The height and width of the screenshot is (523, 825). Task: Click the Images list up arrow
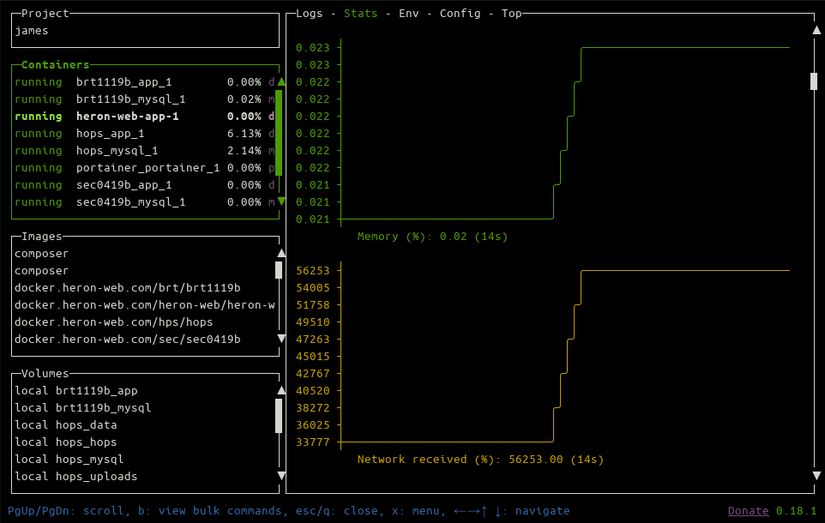tap(281, 253)
